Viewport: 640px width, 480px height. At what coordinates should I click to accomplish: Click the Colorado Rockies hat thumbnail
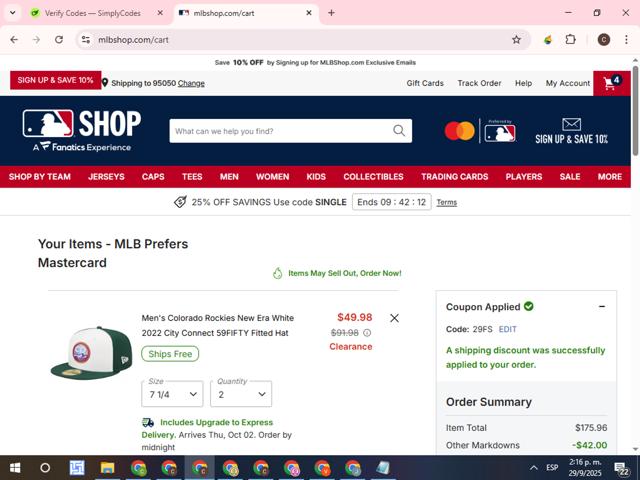pos(92,352)
